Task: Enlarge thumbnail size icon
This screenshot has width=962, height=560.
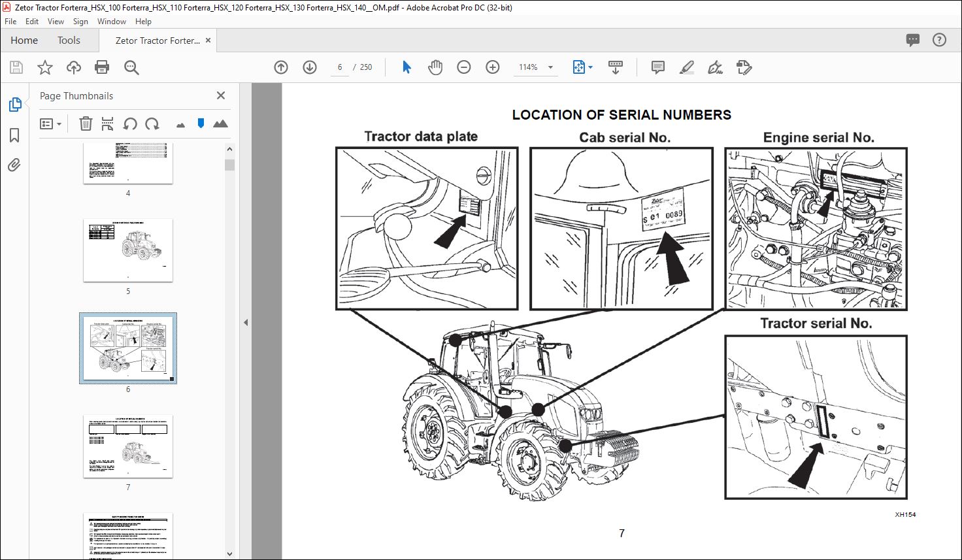Action: click(220, 124)
